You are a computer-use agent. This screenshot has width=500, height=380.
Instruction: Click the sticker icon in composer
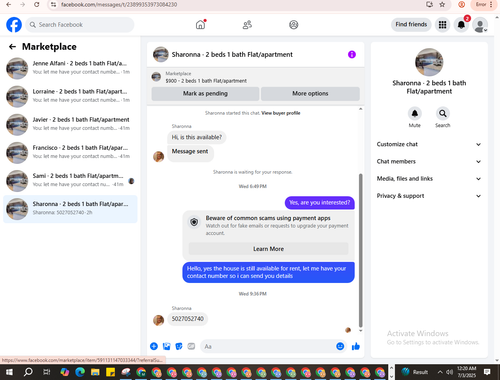[179, 346]
